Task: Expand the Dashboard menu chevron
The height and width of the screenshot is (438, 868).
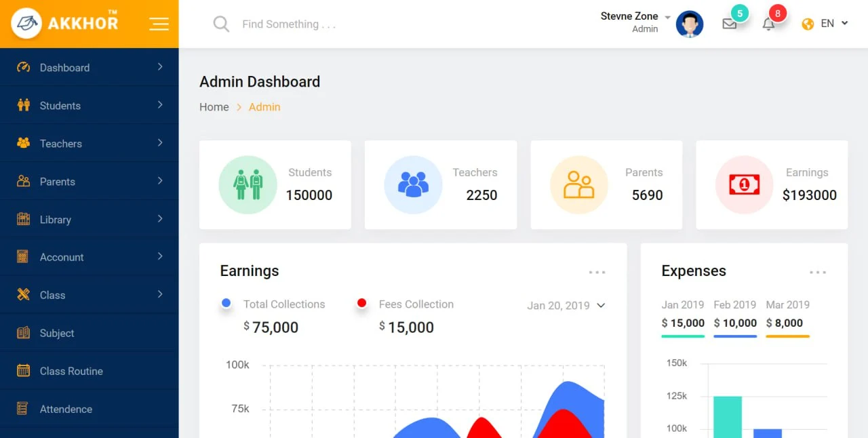Action: (160, 66)
